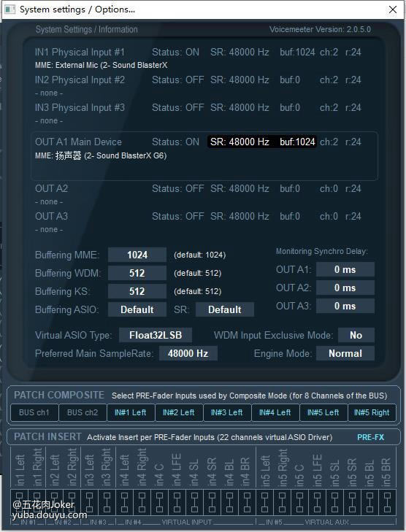Toggle the in5 C patch insert switch

point(299,502)
